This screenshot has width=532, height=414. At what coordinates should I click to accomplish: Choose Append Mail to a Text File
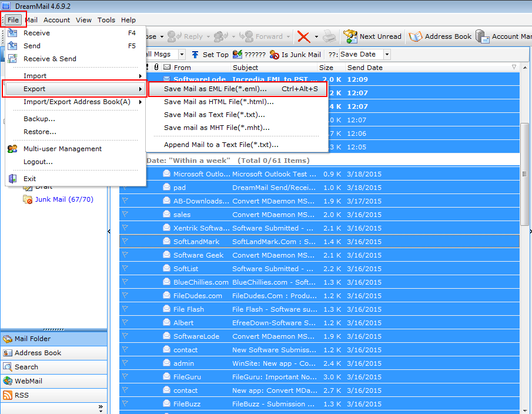[x=237, y=145]
